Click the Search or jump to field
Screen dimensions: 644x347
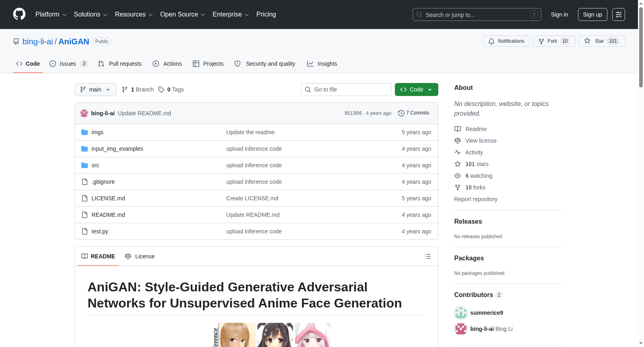[x=477, y=15]
